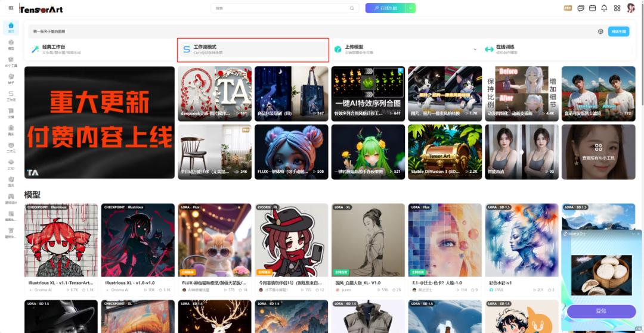Open 国风_白描人物_XL- V1.0 model card
The image size is (644, 333).
click(368, 249)
